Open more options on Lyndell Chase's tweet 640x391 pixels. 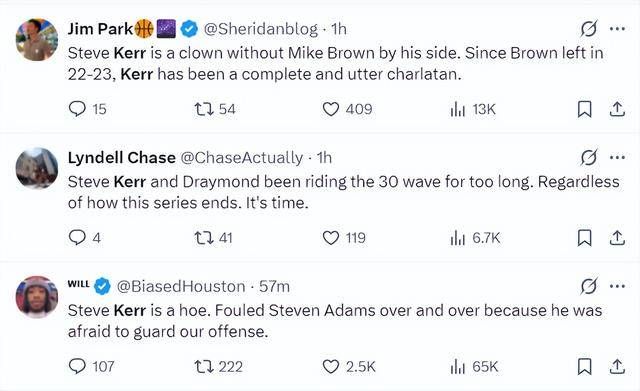617,157
